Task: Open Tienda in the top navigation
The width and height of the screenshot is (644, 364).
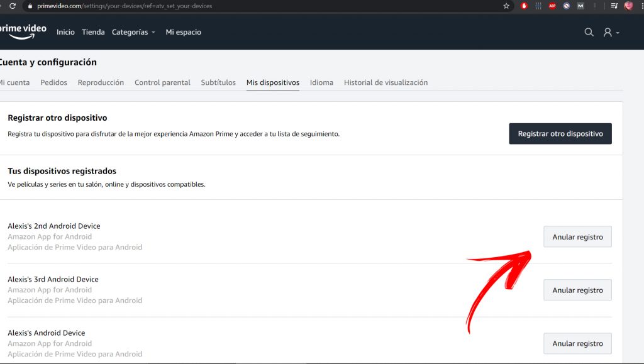Action: coord(93,32)
